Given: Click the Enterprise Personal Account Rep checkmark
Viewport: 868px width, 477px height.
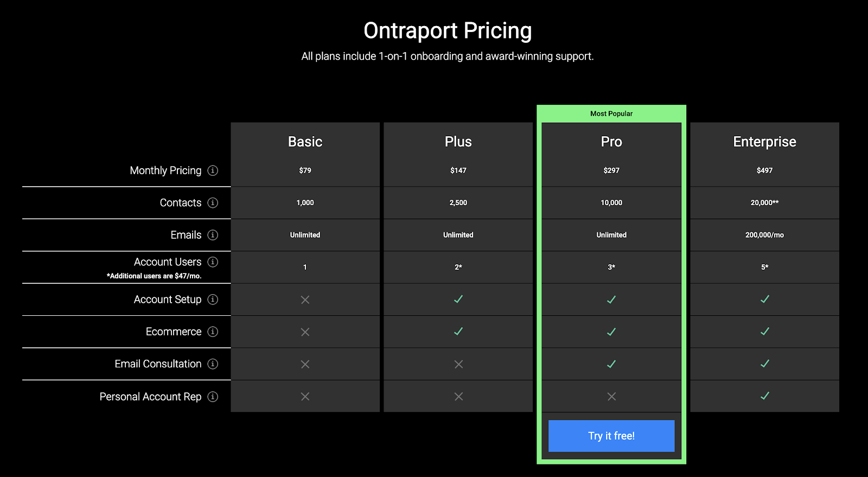Looking at the screenshot, I should [765, 396].
